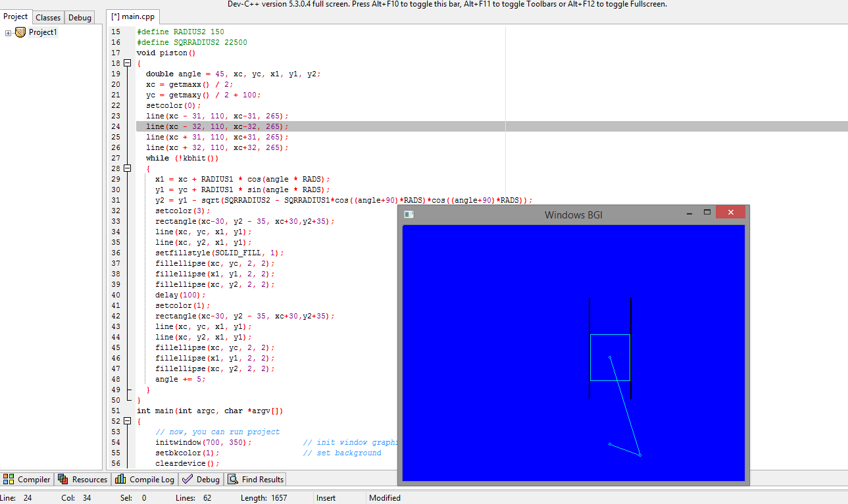Click inside the blue BGI drawing canvas rectangle piston
848x504 pixels.
[x=610, y=357]
